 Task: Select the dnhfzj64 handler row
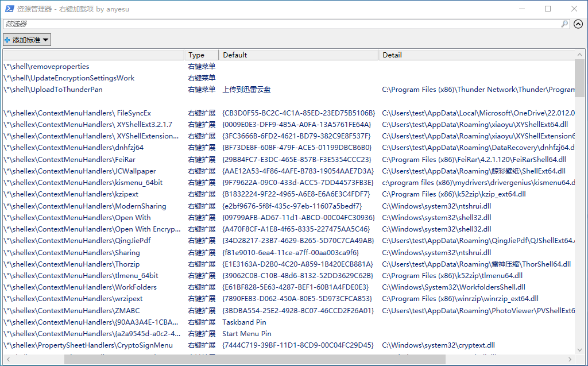(x=289, y=148)
